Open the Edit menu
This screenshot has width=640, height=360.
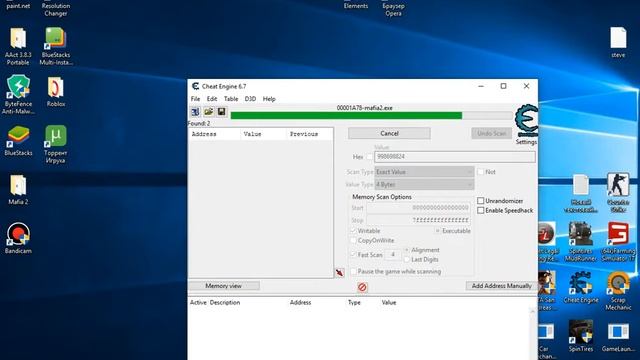(212, 99)
